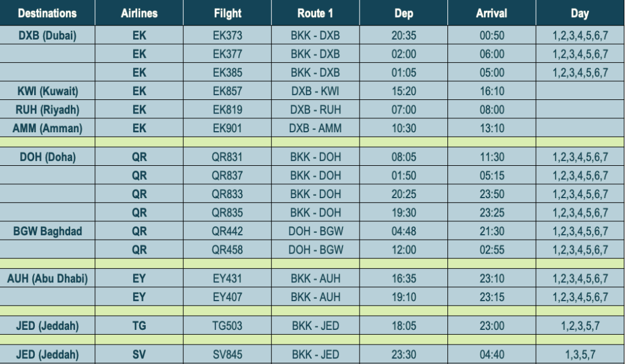Click the DXB - AMM route cell
The width and height of the screenshot is (625, 364).
[316, 128]
